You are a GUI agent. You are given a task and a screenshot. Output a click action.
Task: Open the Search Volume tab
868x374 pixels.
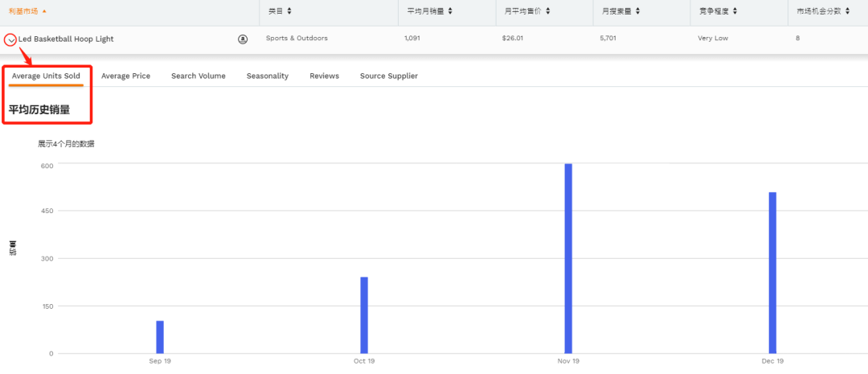(199, 76)
